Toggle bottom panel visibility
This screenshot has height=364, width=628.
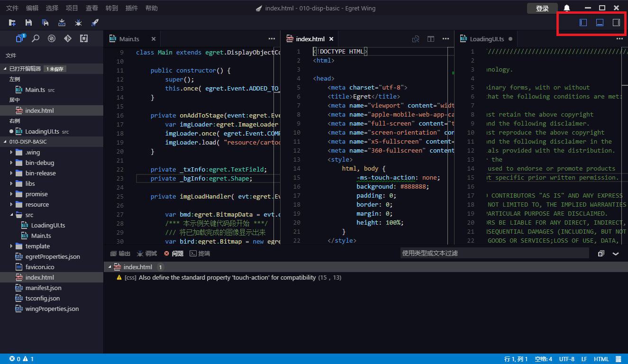(x=600, y=23)
